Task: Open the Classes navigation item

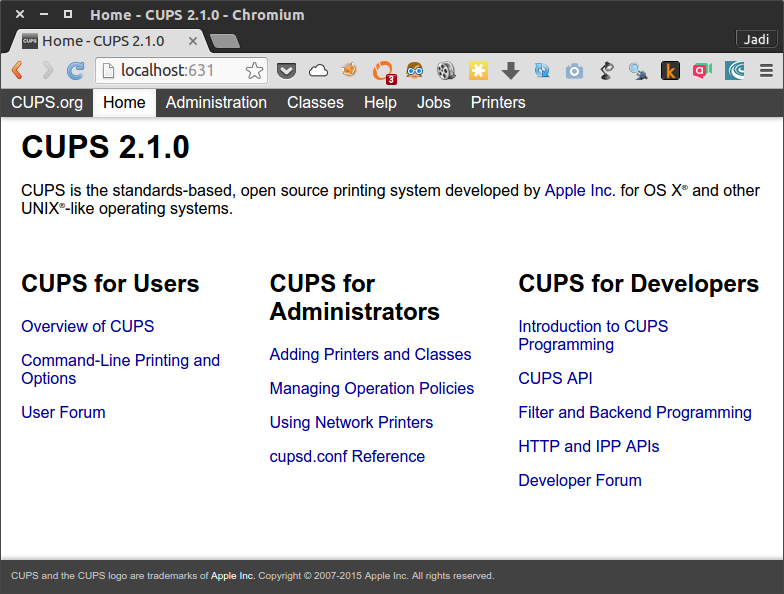Action: 315,103
